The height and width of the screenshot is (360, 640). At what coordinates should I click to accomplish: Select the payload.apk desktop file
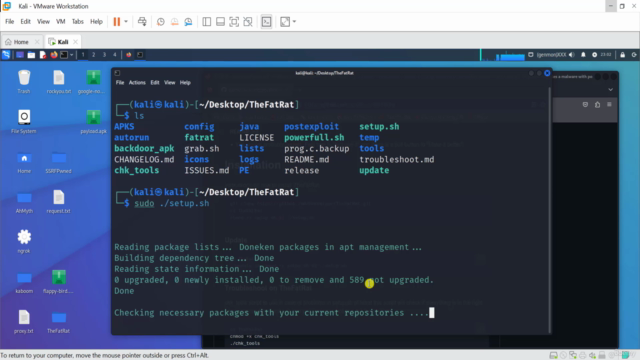(x=93, y=122)
